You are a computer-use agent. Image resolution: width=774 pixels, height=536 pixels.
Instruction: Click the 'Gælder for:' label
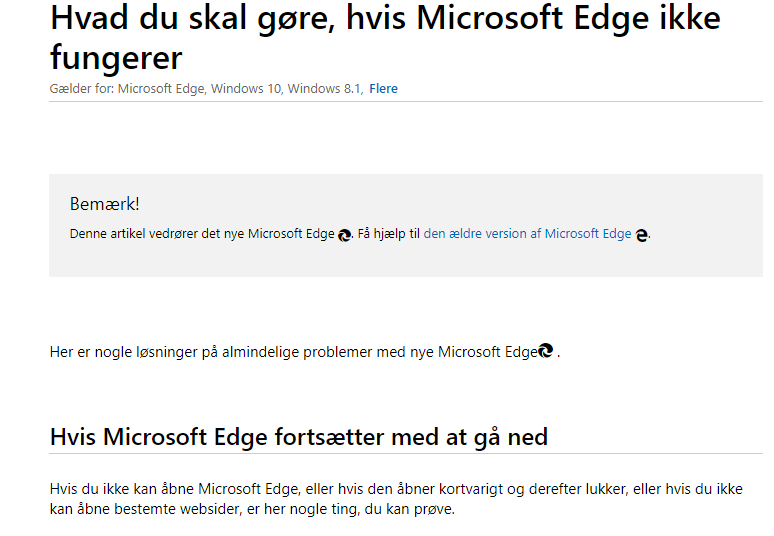(x=81, y=89)
